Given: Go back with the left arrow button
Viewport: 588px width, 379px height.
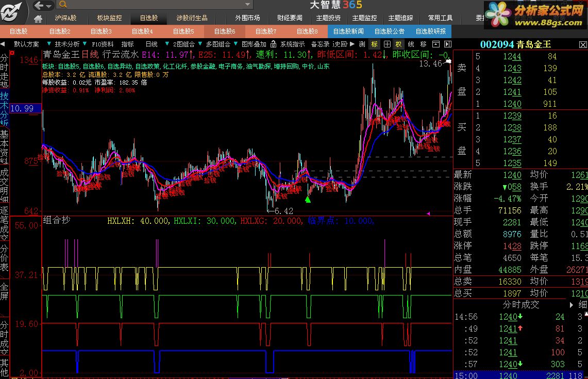Looking at the screenshot, I should click(38, 5).
